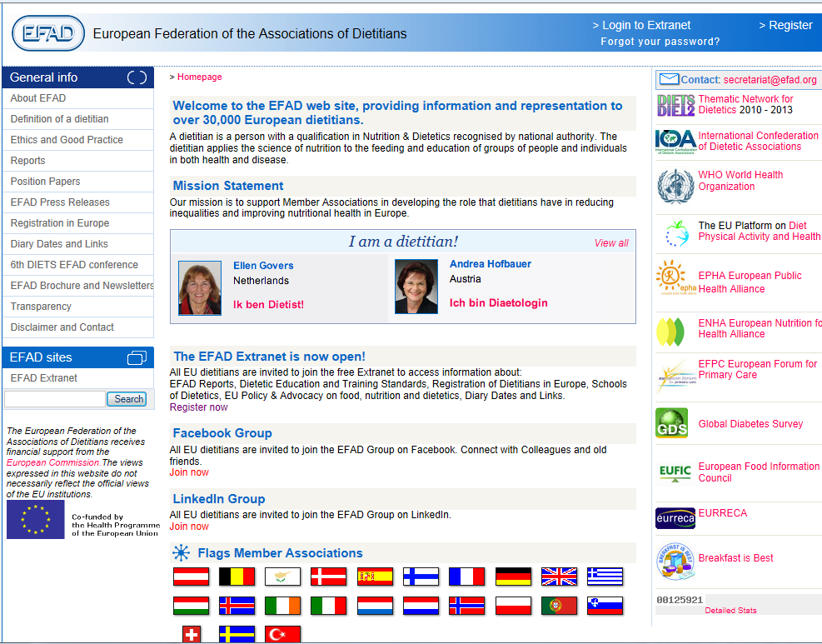
Task: Open Disclaimer and Contact
Action: 78,327
